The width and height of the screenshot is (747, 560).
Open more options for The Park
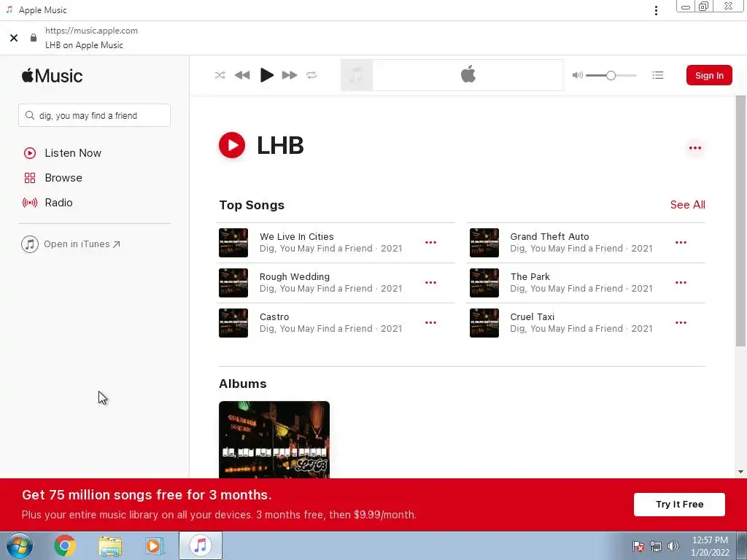click(681, 282)
